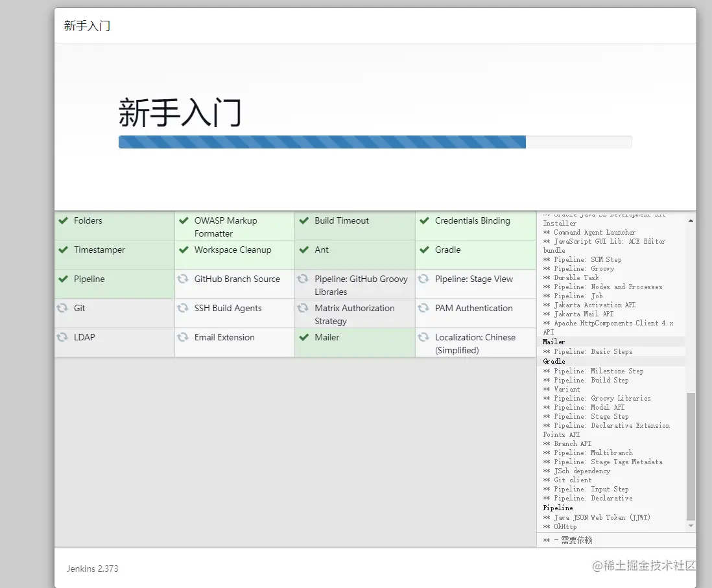Click the bold Mailer entry in log
This screenshot has height=588, width=712.
pyautogui.click(x=554, y=342)
